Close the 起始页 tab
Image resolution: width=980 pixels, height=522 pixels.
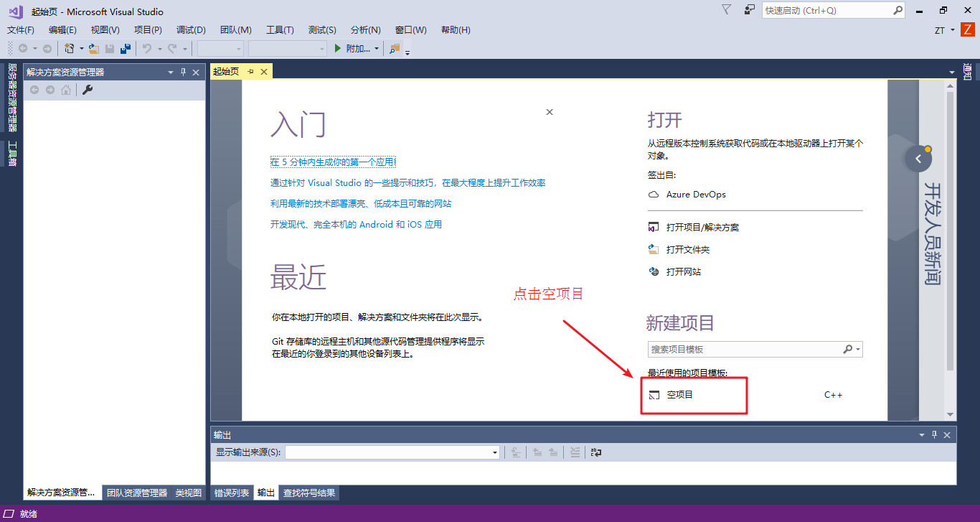tap(264, 72)
